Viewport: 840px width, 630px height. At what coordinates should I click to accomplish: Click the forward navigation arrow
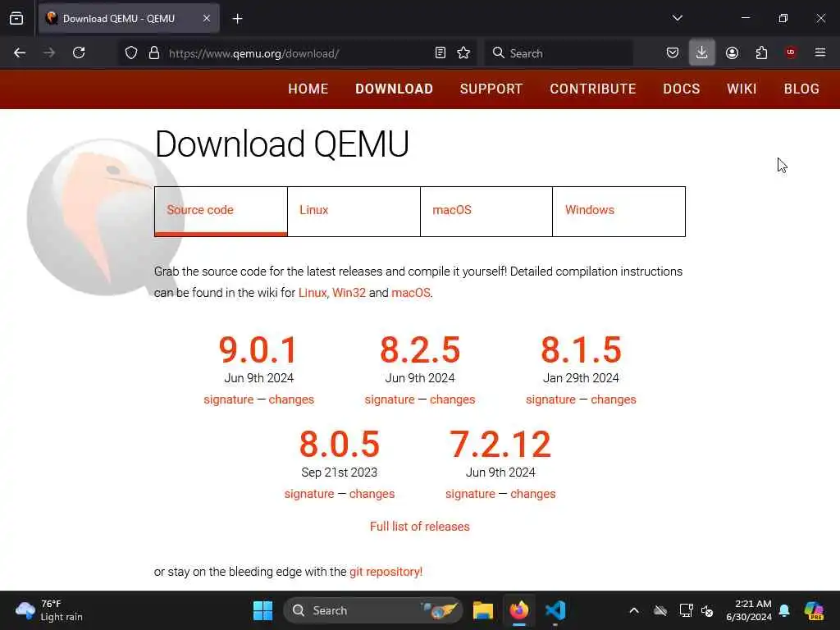tap(49, 53)
